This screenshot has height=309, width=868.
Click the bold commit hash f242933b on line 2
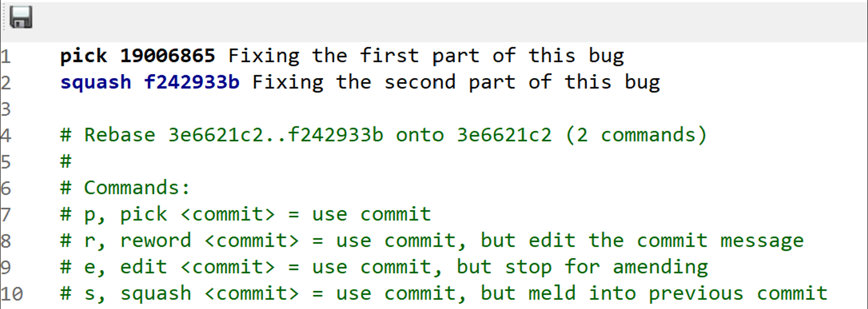tap(192, 82)
